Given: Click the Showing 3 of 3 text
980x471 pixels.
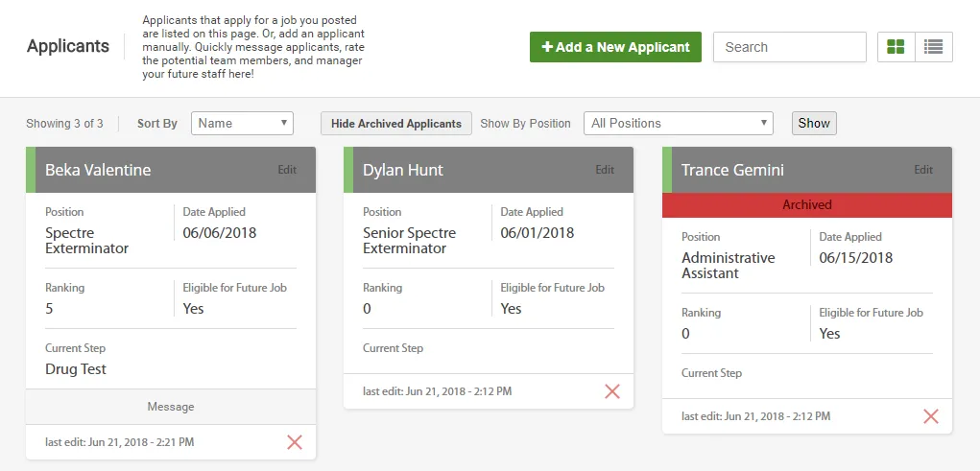Looking at the screenshot, I should pos(64,123).
